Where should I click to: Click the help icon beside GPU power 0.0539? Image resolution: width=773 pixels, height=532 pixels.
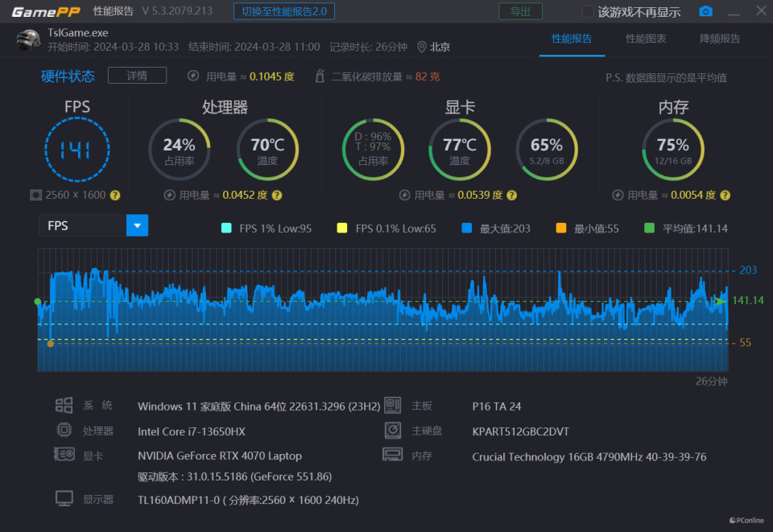(x=512, y=195)
